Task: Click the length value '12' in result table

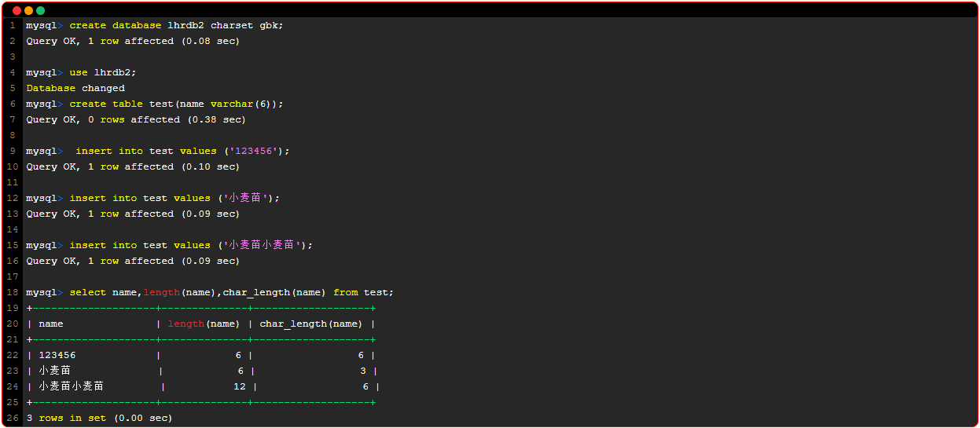Action: [240, 386]
